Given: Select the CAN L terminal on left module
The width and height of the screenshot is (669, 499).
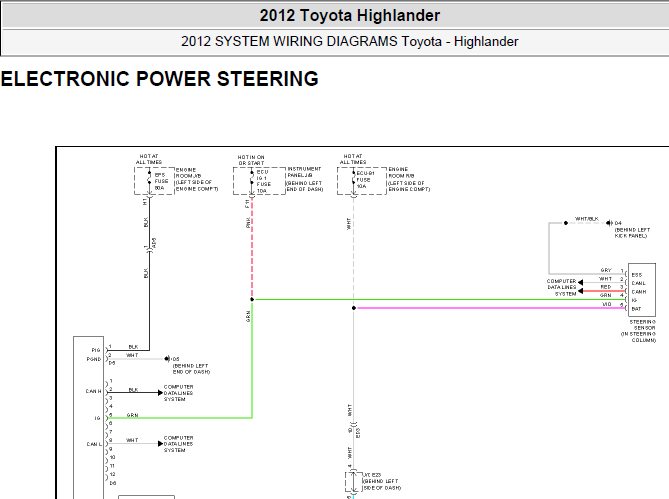Looking at the screenshot, I should pos(94,444).
